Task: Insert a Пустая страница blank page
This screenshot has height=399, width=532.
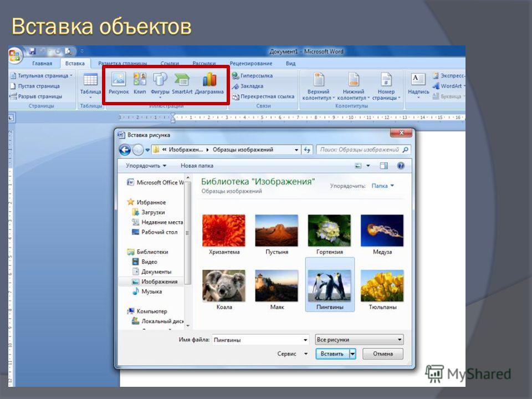Action: pyautogui.click(x=35, y=86)
